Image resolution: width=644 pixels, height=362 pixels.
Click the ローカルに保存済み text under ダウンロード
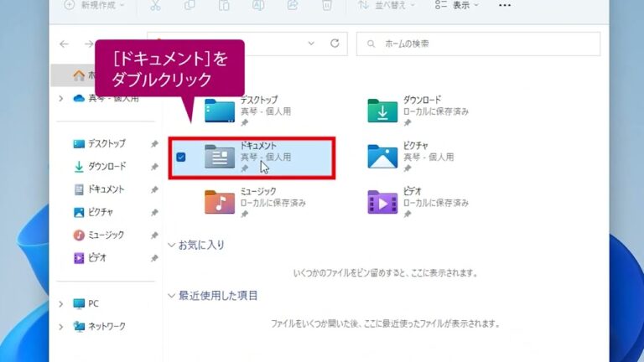coord(436,111)
